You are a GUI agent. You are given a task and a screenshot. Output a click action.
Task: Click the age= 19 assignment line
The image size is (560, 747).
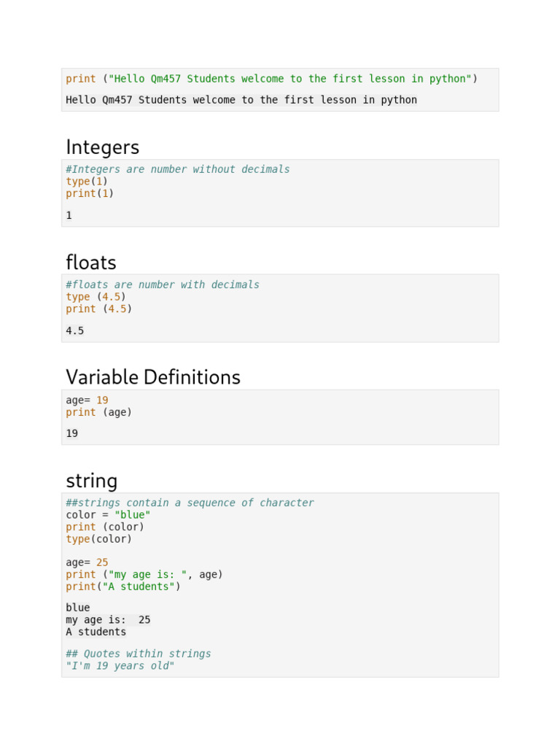[87, 400]
